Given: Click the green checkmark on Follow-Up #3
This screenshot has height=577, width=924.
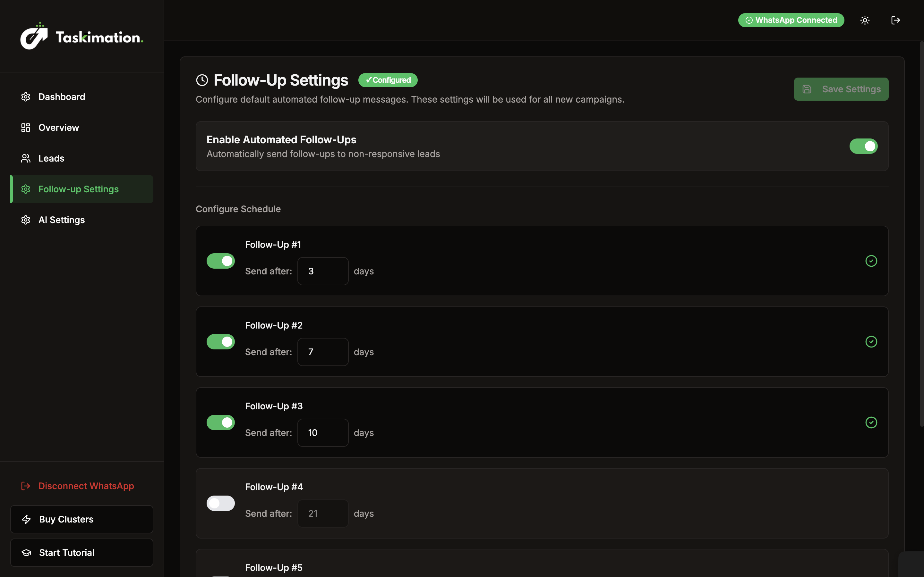Looking at the screenshot, I should tap(871, 422).
